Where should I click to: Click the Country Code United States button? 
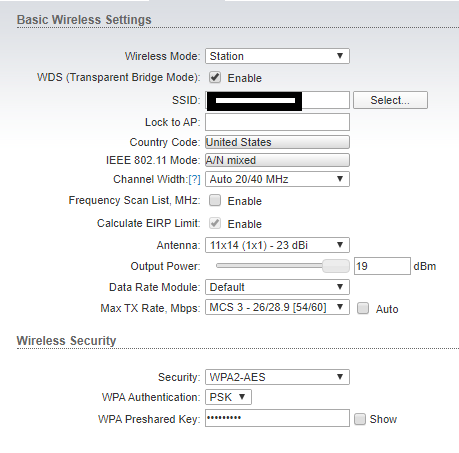click(x=277, y=142)
